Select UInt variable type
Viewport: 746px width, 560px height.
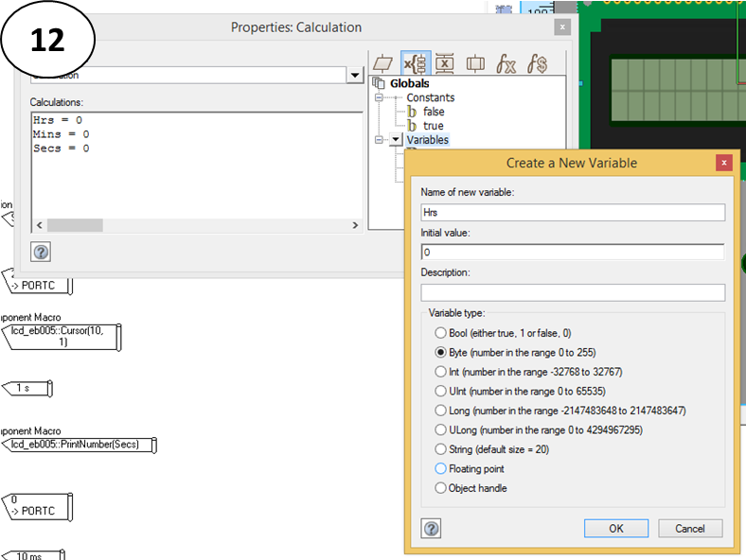point(440,392)
